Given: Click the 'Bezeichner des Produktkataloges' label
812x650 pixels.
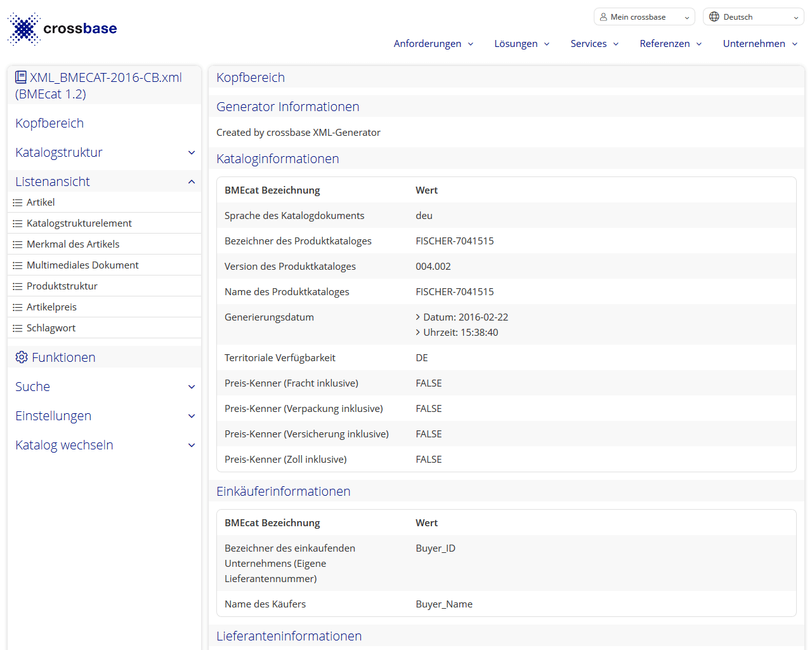Looking at the screenshot, I should click(298, 241).
